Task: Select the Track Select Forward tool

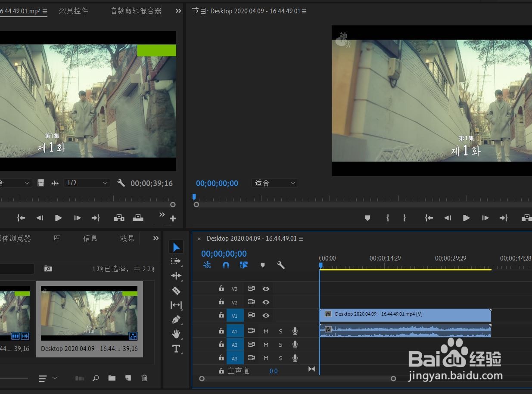Action: pyautogui.click(x=176, y=261)
